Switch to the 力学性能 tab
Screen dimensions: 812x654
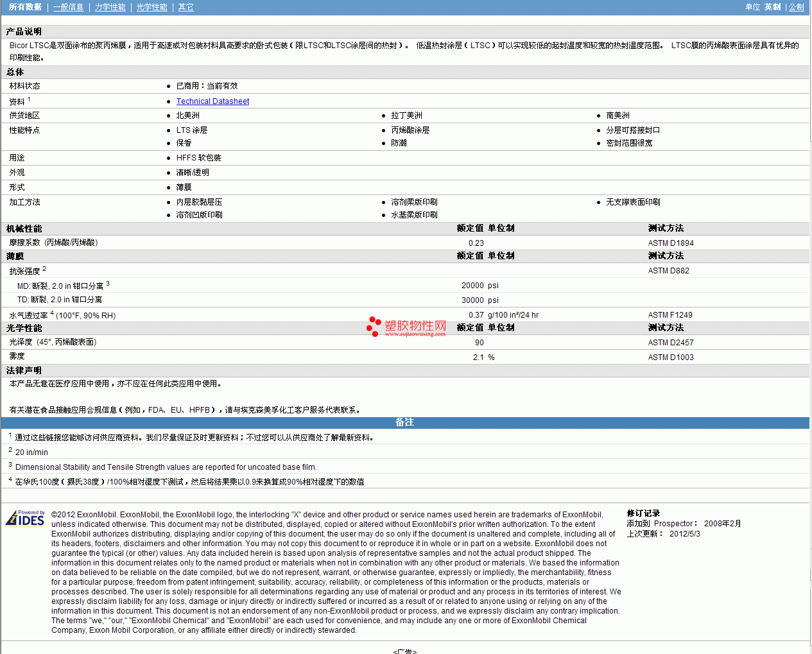(110, 7)
